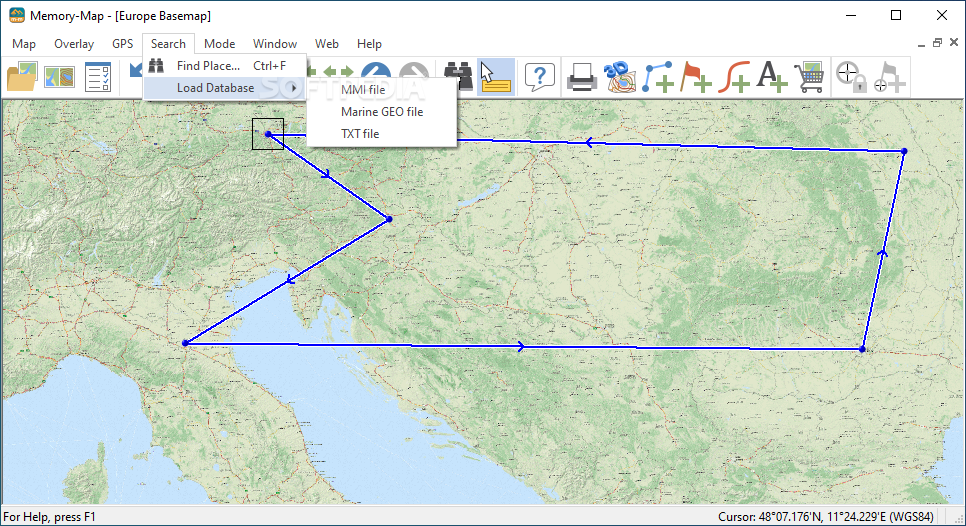Maximize the Memory-Map window
Screen dimensions: 966x526
[896, 15]
